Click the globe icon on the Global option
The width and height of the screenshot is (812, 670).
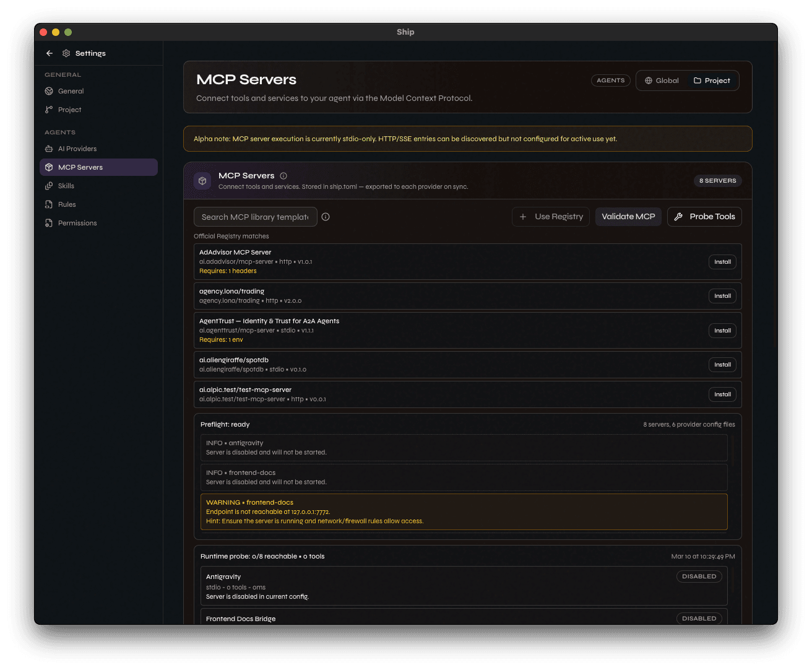tap(649, 80)
